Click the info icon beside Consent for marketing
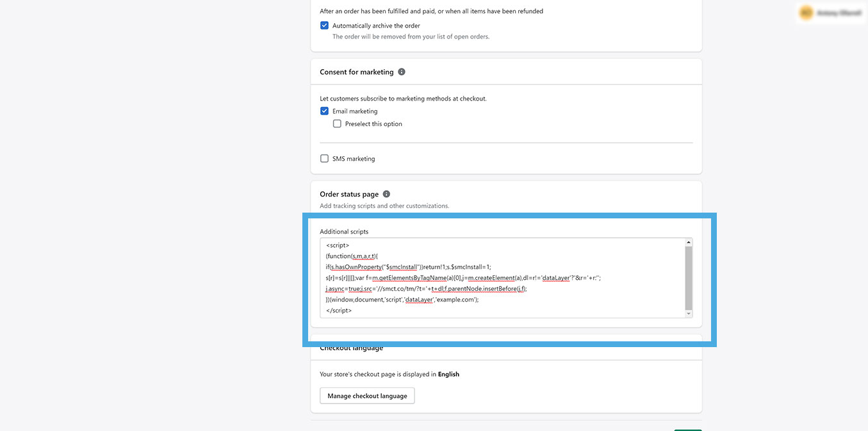This screenshot has width=868, height=431. click(402, 72)
